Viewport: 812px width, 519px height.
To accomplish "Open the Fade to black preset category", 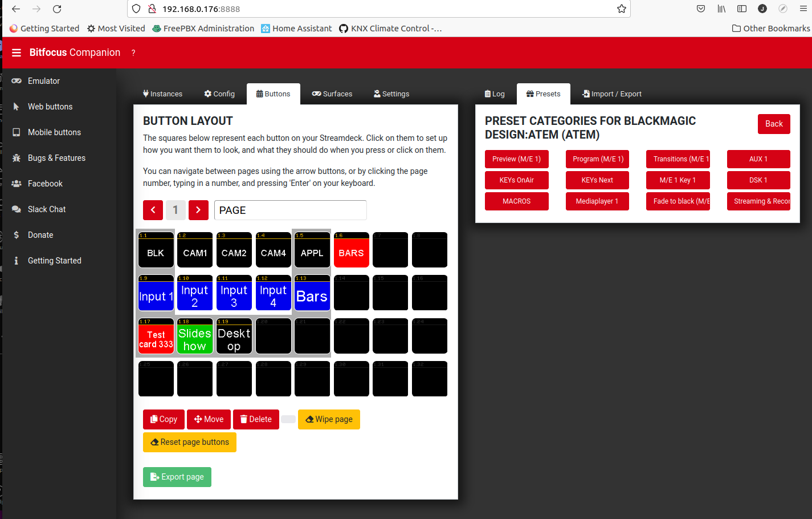I will tap(678, 201).
